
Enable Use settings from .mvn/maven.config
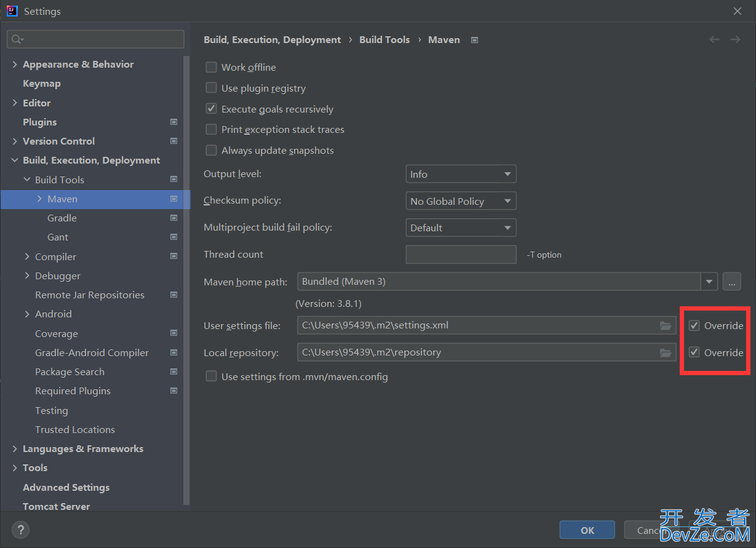click(x=211, y=376)
